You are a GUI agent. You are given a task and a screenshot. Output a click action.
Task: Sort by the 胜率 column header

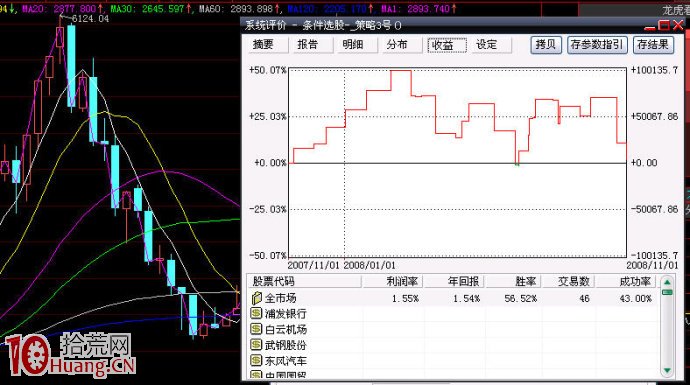coord(514,282)
